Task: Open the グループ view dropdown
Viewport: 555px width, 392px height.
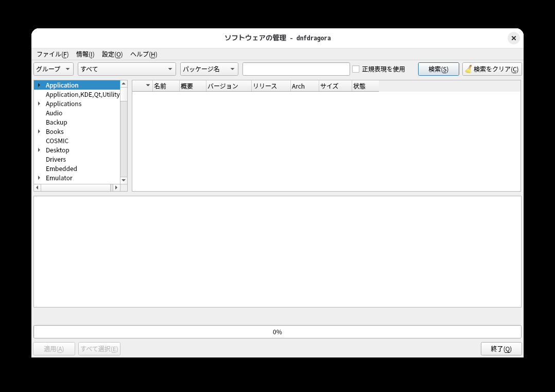Action: coord(53,69)
